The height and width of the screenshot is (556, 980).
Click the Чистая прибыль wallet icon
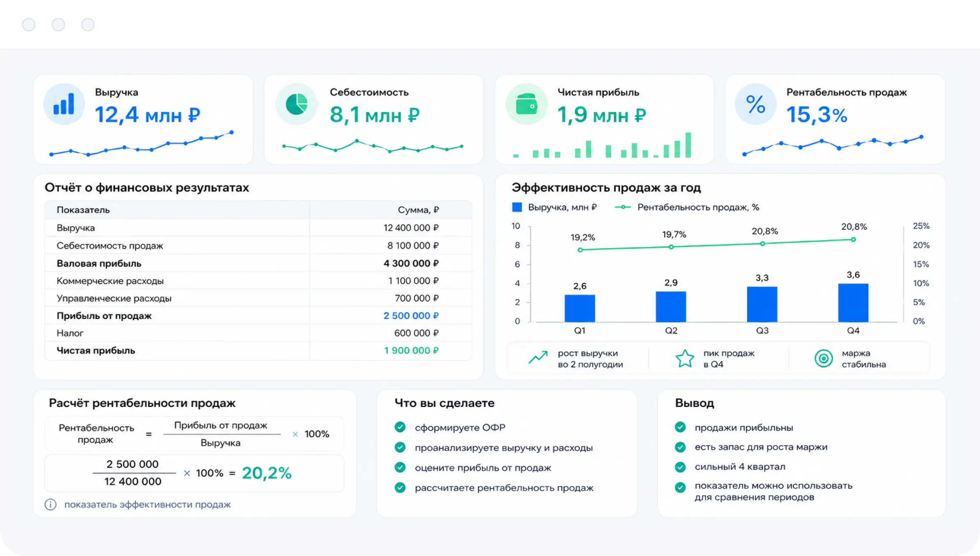tap(527, 104)
